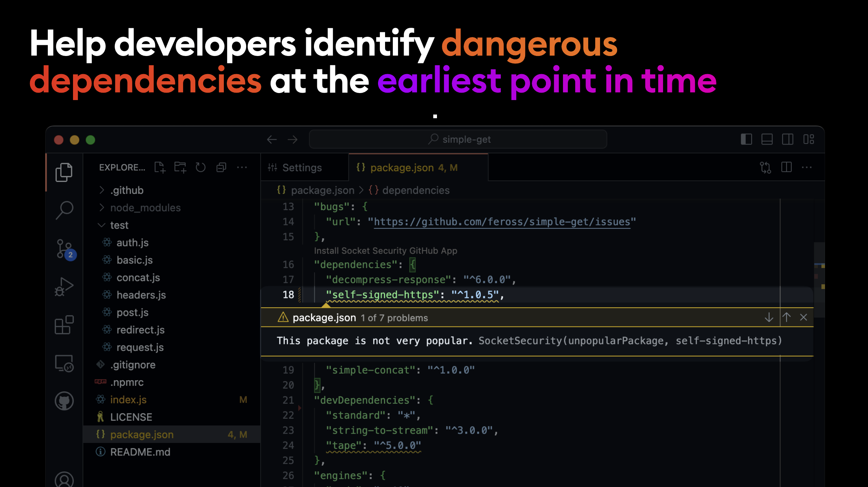
Task: Open the LICENSE file
Action: pyautogui.click(x=172, y=417)
